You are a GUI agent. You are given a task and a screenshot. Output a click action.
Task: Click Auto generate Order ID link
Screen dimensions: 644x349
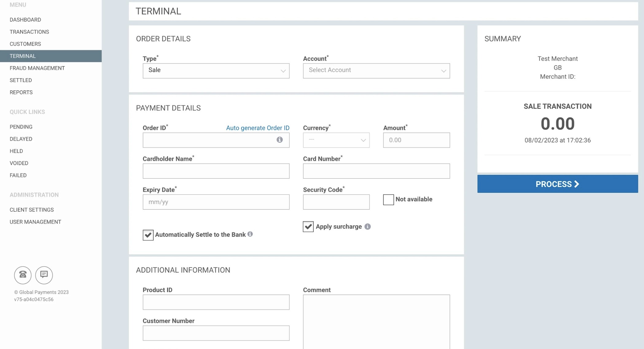258,128
